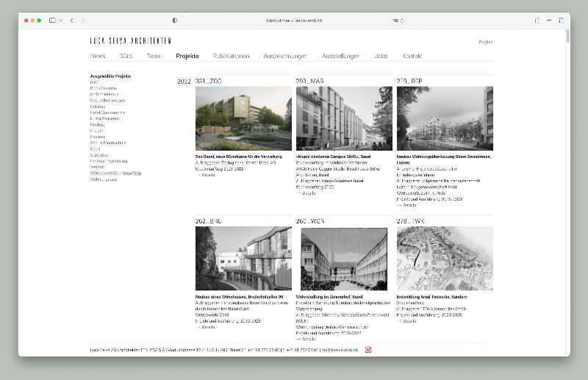Click the browser forward arrow
Image resolution: width=588 pixels, height=380 pixels.
click(x=83, y=20)
